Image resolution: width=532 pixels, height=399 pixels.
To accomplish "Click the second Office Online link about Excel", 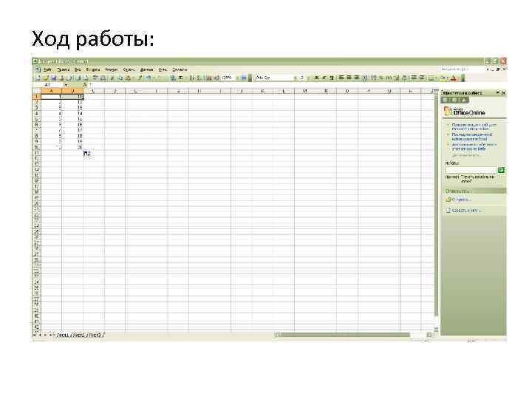I will 471,137.
